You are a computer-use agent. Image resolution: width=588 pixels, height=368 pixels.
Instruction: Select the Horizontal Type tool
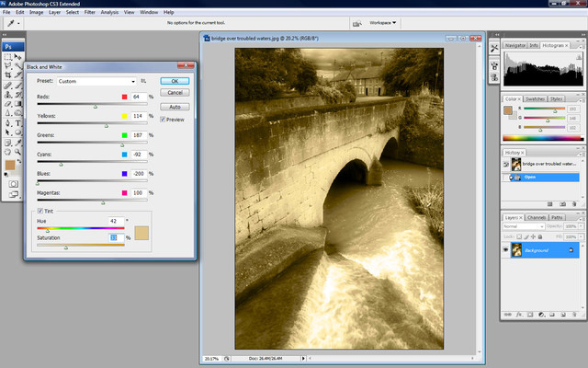tap(17, 123)
